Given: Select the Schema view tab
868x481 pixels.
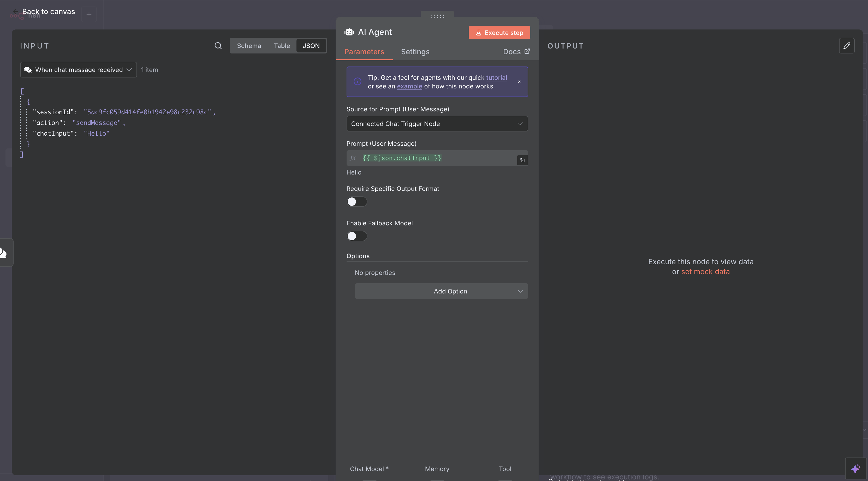Looking at the screenshot, I should (x=249, y=46).
